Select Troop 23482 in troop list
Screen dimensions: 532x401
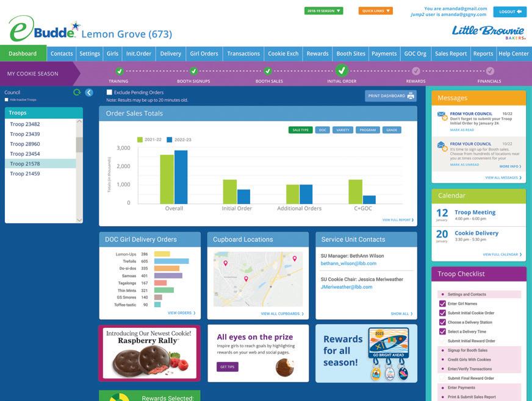40,124
